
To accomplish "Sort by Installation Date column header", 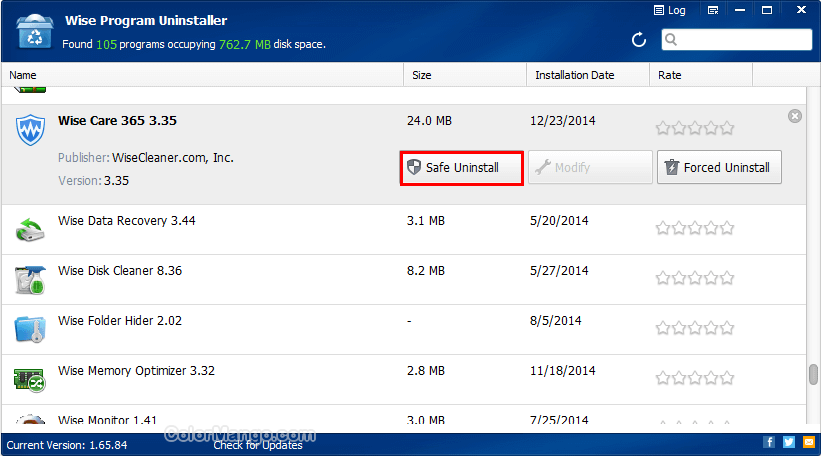I will [588, 75].
